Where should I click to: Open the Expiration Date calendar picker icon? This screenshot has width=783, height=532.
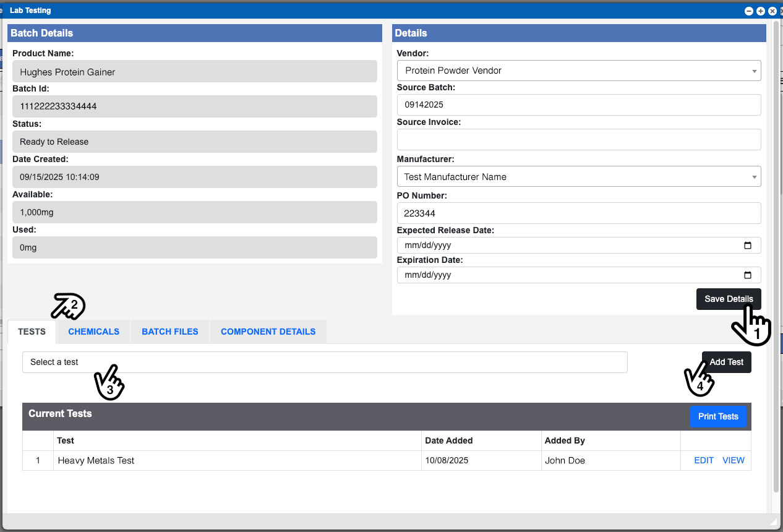(x=747, y=275)
